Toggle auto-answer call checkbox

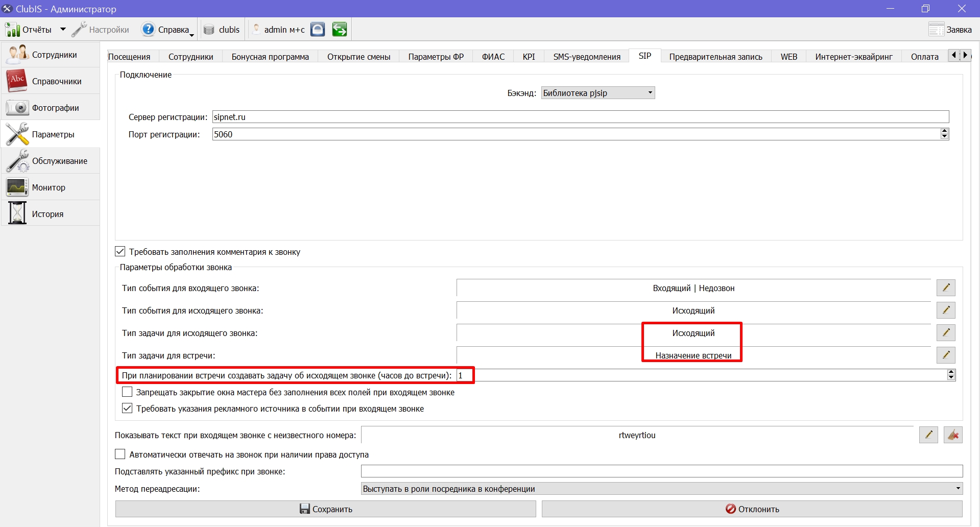[x=120, y=454]
